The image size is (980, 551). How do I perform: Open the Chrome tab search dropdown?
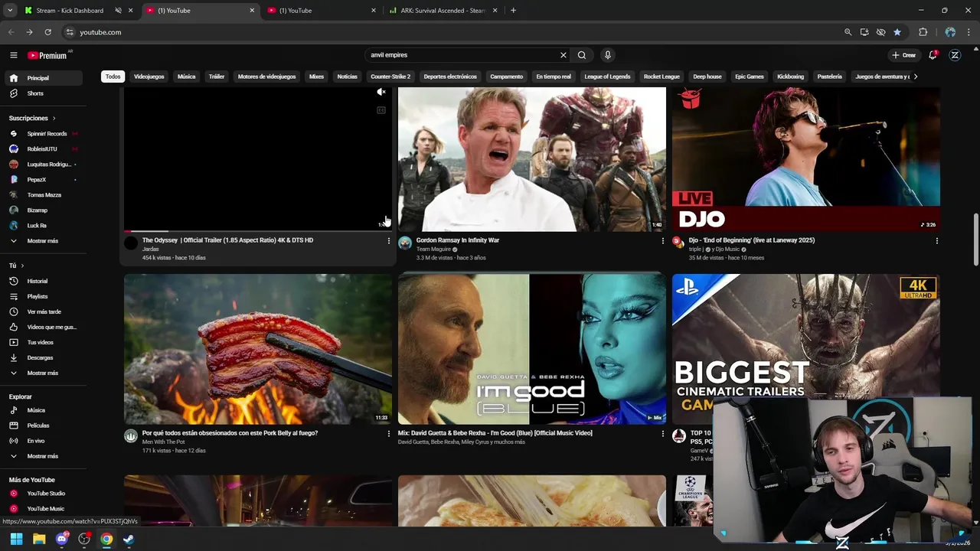click(9, 11)
